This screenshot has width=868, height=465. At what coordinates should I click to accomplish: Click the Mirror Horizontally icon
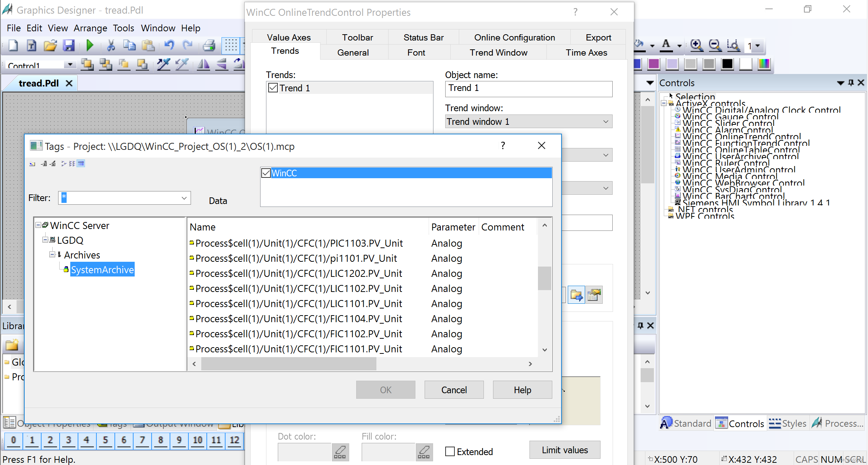203,64
